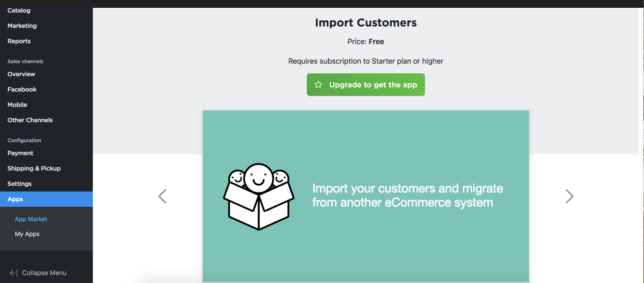Open the Marketing section
Image resolution: width=644 pixels, height=283 pixels.
[22, 26]
